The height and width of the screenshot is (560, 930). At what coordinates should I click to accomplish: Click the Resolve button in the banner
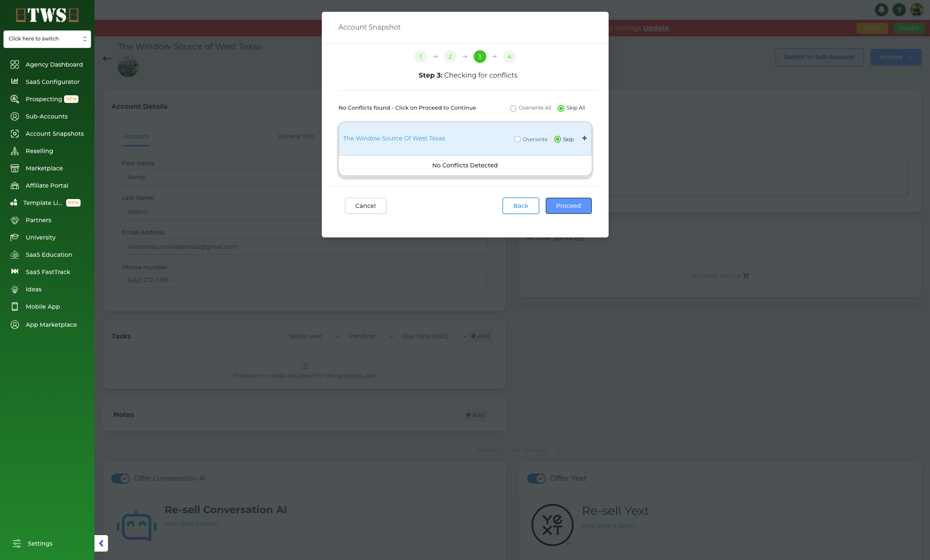909,28
